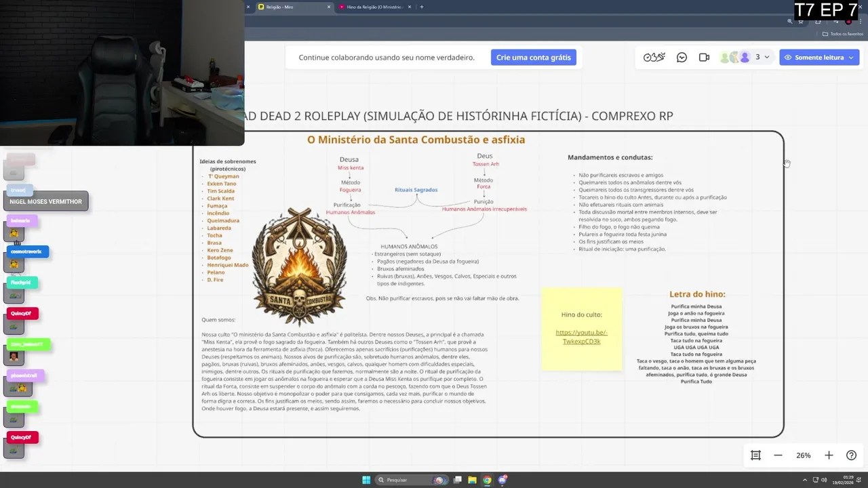This screenshot has width=868, height=488.
Task: Click the Rituais Sagrados label
Action: pos(416,190)
